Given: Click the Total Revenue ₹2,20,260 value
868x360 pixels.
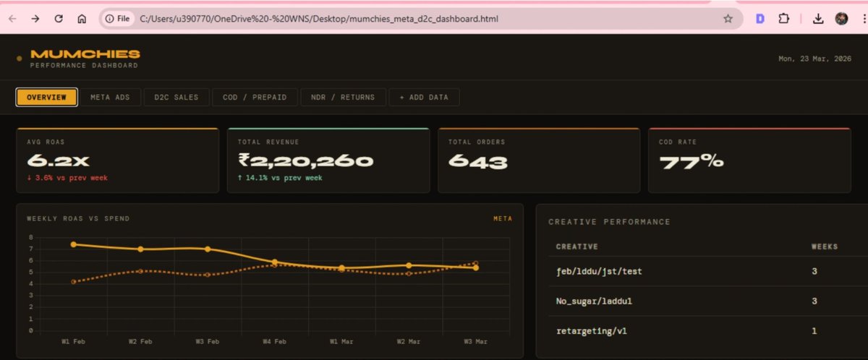Looking at the screenshot, I should click(306, 161).
